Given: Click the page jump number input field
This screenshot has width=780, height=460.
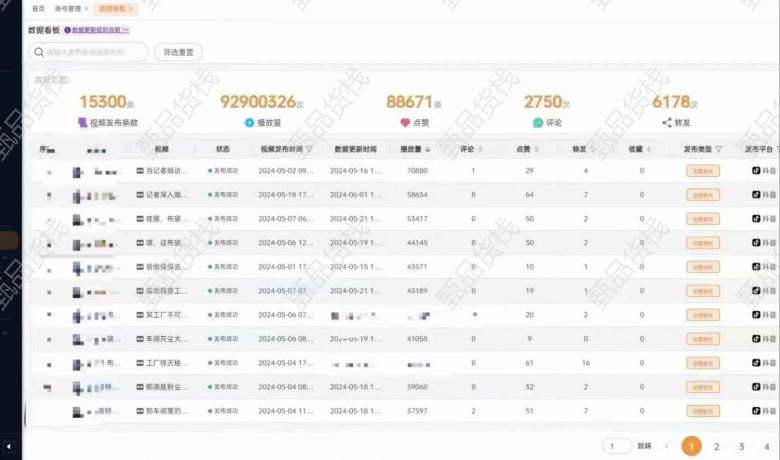Looking at the screenshot, I should click(616, 446).
